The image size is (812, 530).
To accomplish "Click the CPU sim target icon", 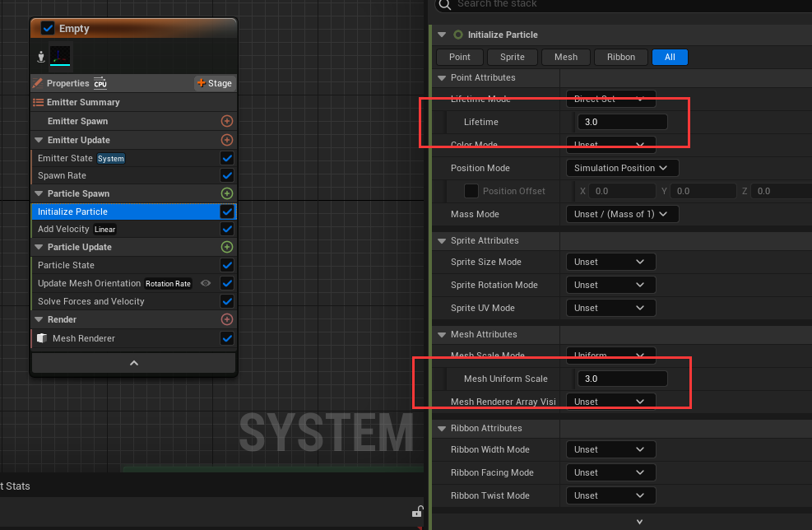I will tap(100, 83).
